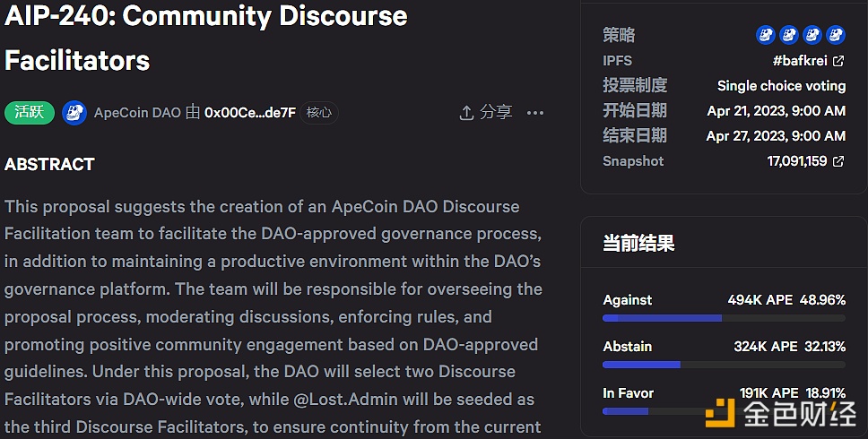
Task: Open the three-dot more options menu
Action: (x=535, y=113)
